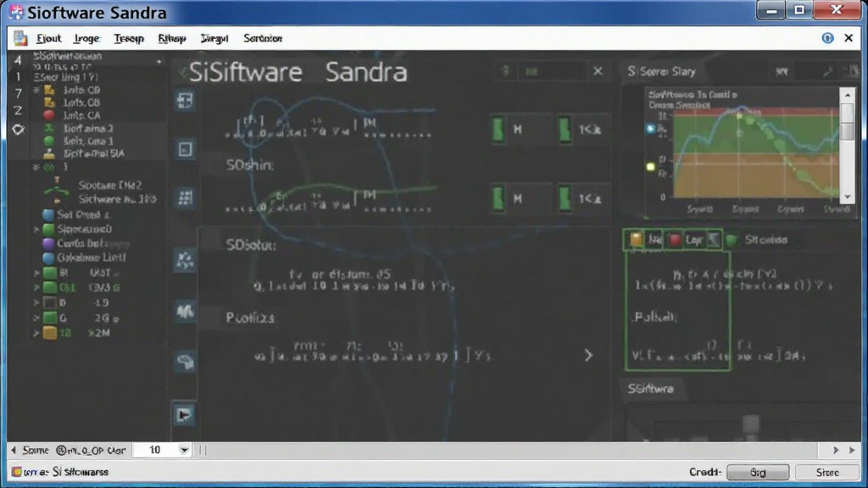Open the Iroge menu

click(86, 38)
